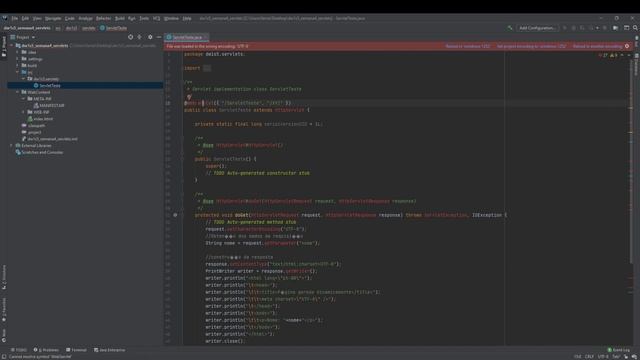Open the VCS menu
640x360 pixels.
[x=156, y=18]
